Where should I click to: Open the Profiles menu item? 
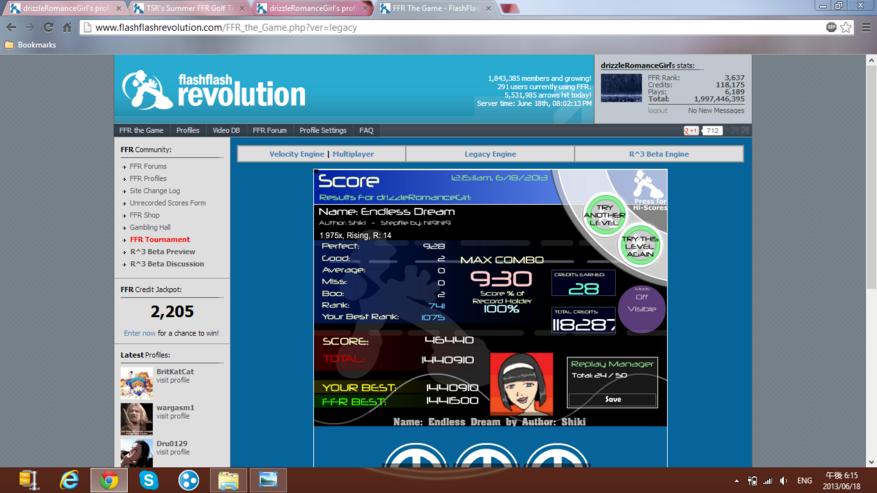click(187, 130)
